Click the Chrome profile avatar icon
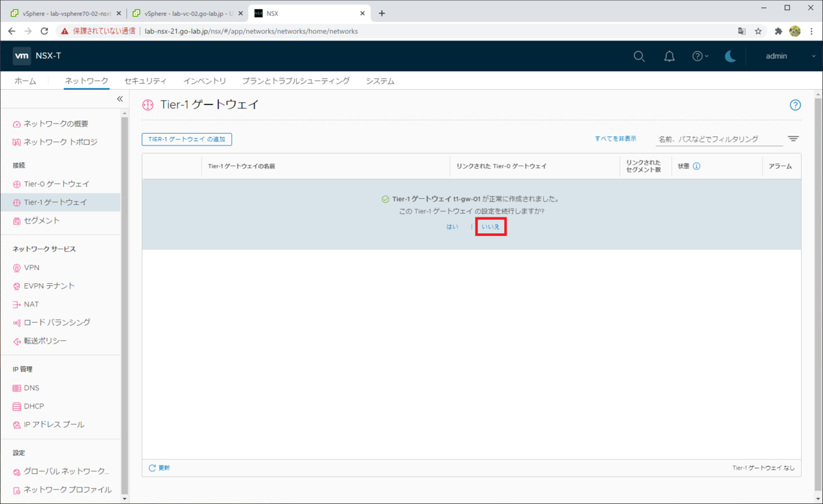Screen dimensions: 823x504 [796, 31]
